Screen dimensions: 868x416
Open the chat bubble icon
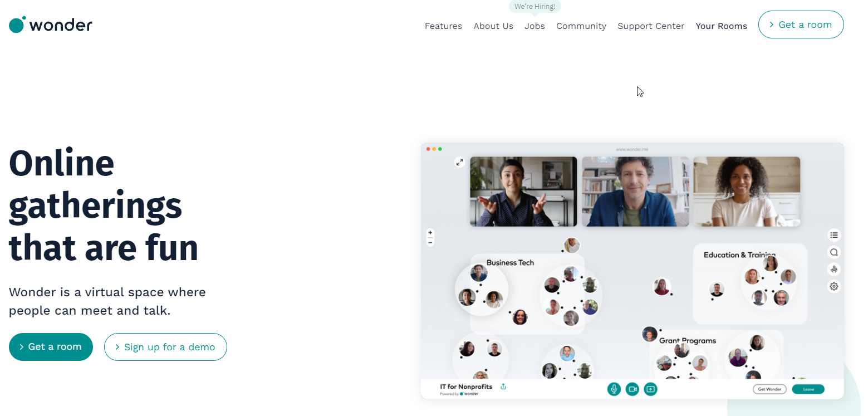[833, 252]
